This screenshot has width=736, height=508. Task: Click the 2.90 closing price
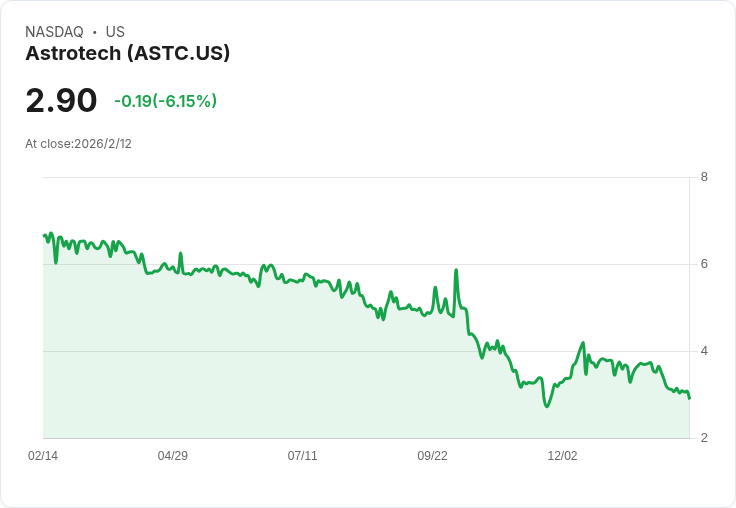click(x=61, y=101)
